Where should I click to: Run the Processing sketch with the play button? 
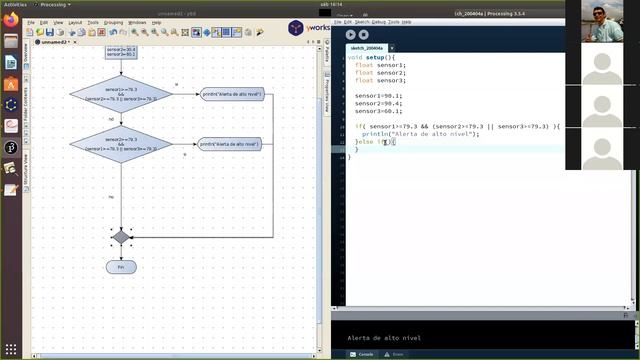[350, 35]
